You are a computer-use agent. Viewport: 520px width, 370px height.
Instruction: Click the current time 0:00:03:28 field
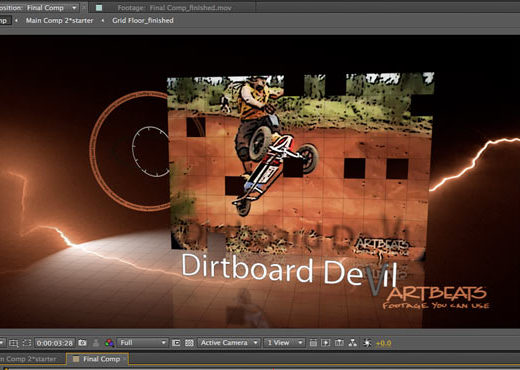pos(54,343)
